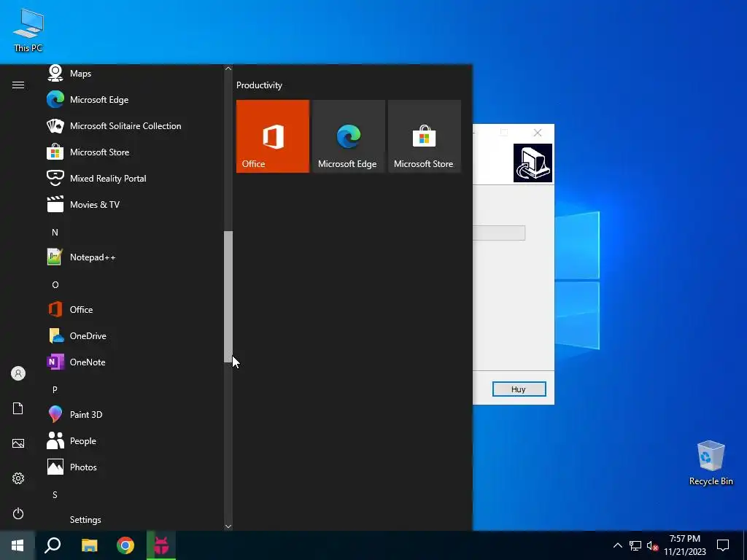Launch Google Chrome from the taskbar
Viewport: 747px width, 560px height.
(125, 545)
